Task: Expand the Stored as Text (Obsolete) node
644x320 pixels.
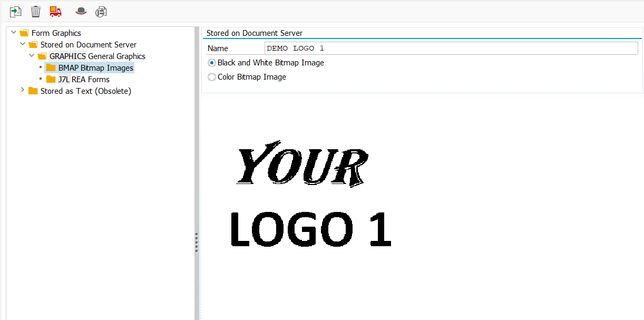Action: coord(23,91)
